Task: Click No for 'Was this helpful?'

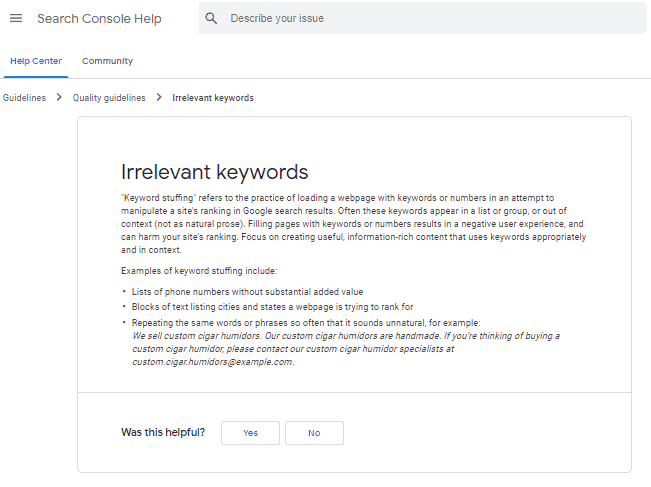Action: click(314, 433)
